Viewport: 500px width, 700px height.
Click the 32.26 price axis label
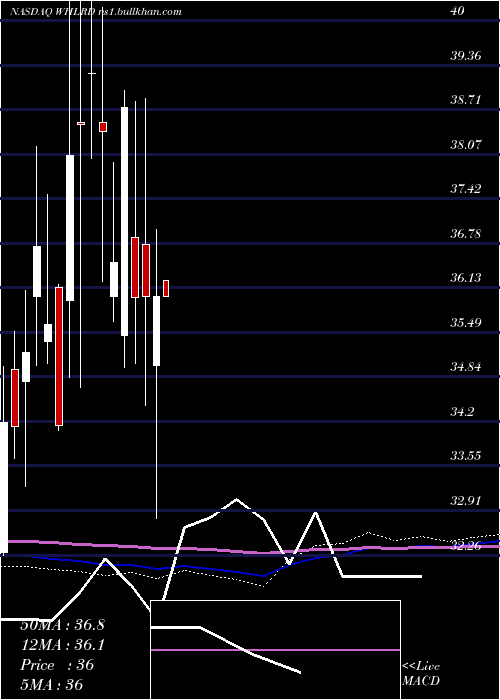tap(466, 545)
